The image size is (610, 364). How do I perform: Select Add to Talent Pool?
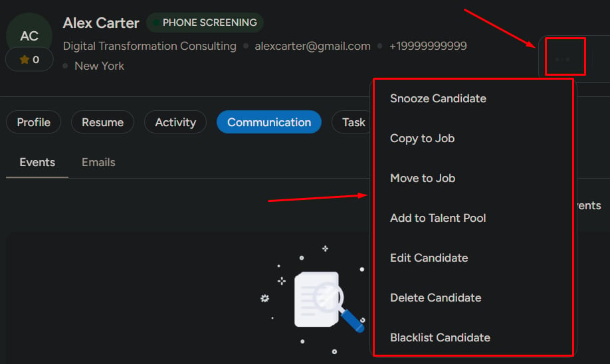coord(438,218)
